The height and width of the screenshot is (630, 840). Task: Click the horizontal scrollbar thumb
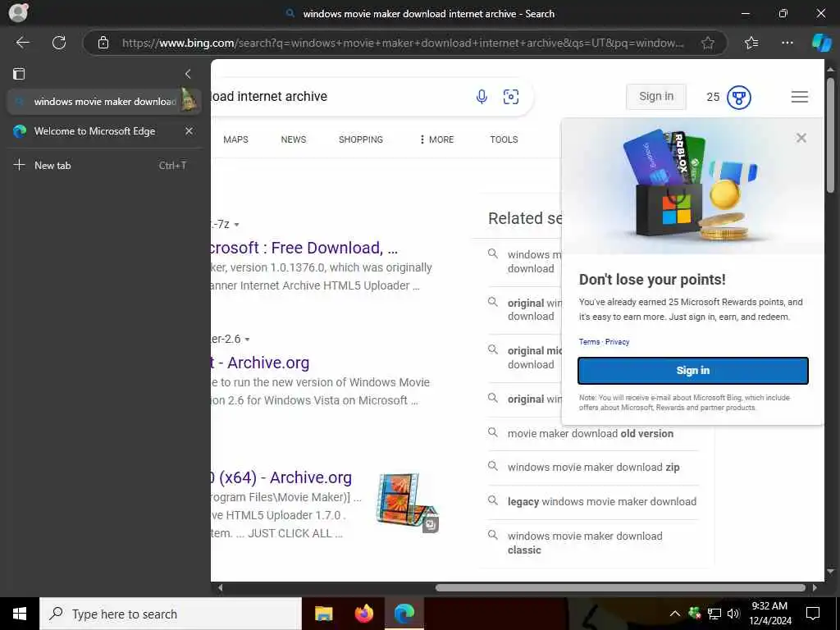click(x=620, y=587)
